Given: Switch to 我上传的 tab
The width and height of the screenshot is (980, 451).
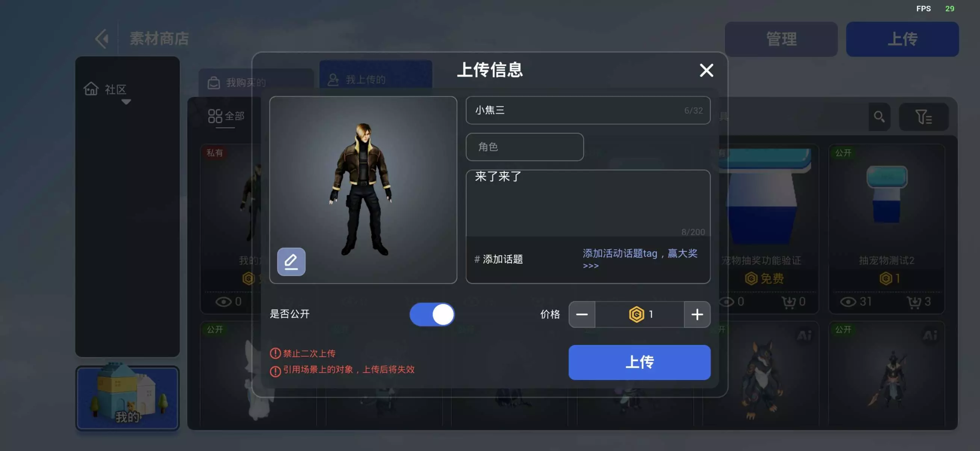Looking at the screenshot, I should click(x=375, y=79).
